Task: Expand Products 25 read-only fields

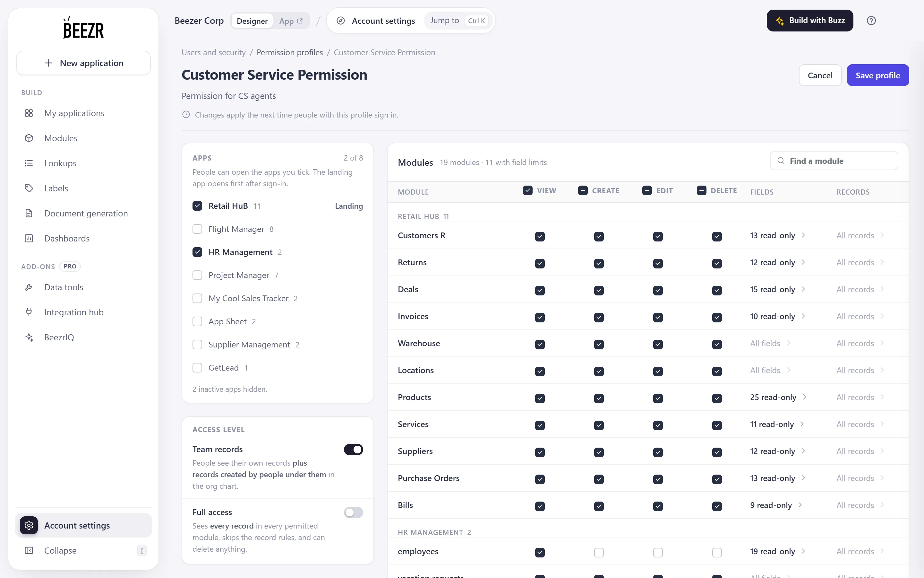Action: coord(778,397)
